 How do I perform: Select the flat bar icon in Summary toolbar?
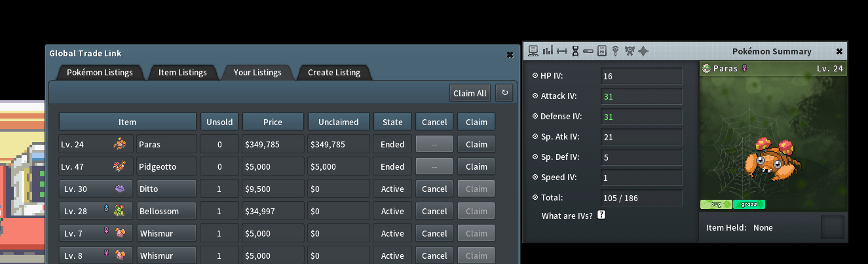click(588, 50)
